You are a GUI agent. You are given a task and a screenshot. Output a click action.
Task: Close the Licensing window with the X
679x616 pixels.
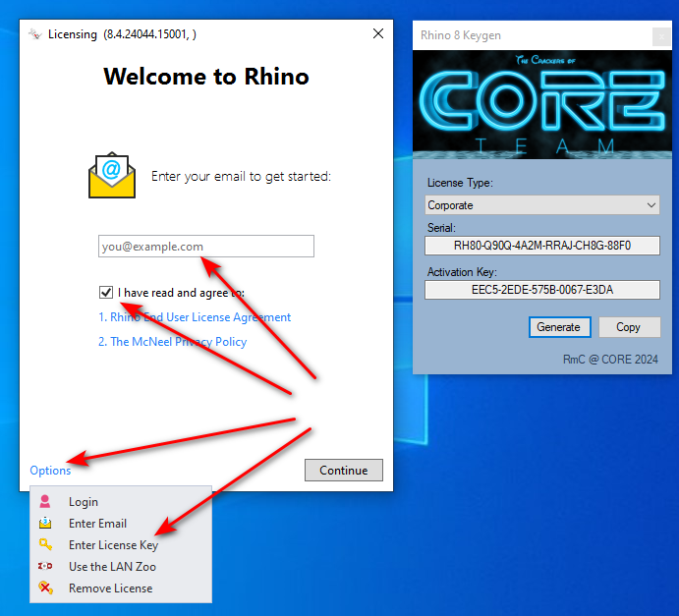tap(378, 33)
